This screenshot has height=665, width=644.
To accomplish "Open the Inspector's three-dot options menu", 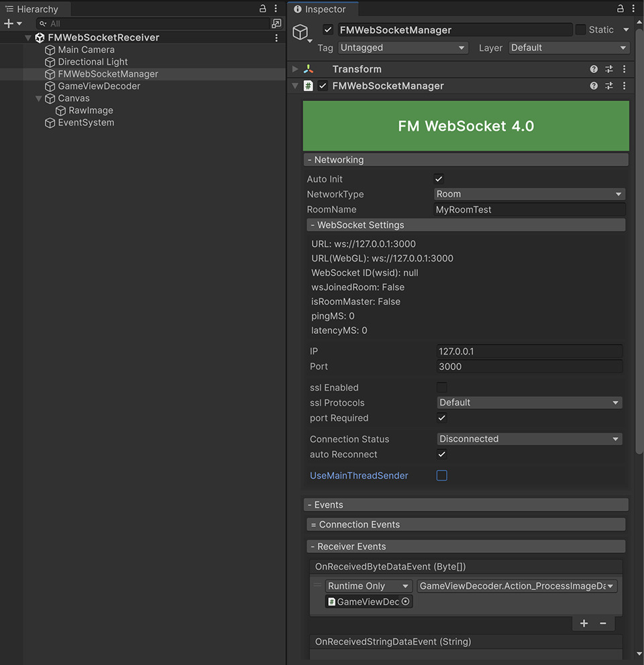I will 633,9.
